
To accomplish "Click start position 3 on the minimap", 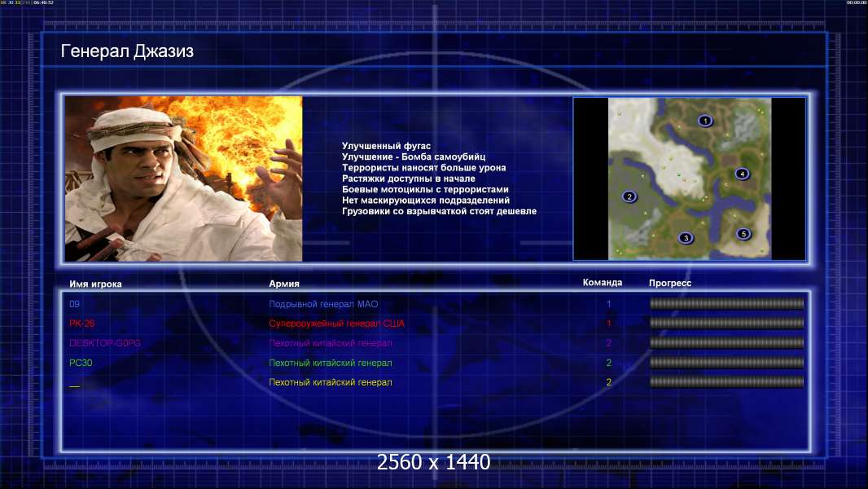I will 686,238.
